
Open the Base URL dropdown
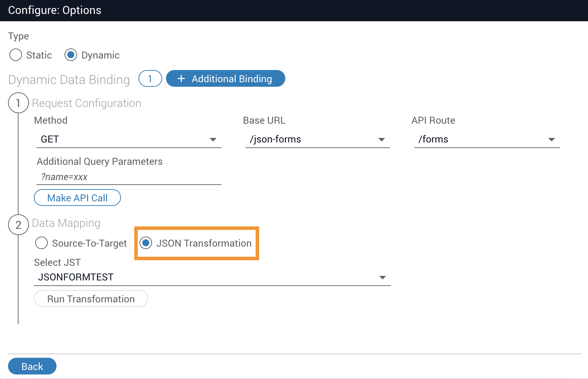point(382,140)
